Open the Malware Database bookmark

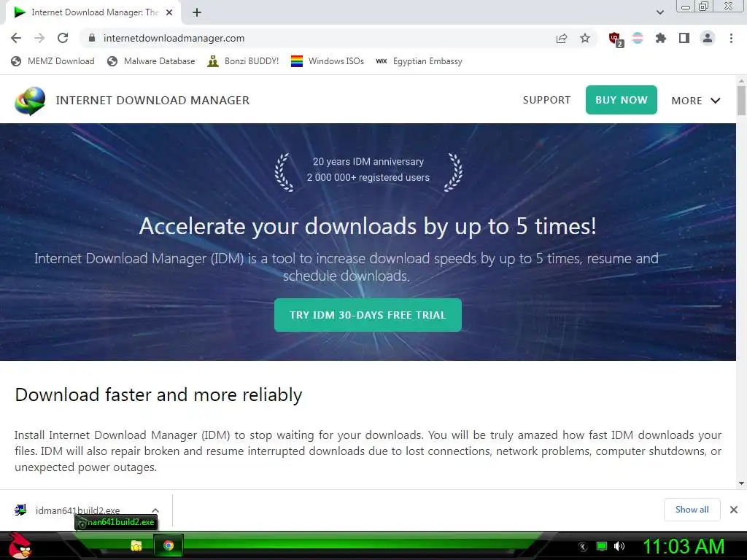[x=152, y=61]
